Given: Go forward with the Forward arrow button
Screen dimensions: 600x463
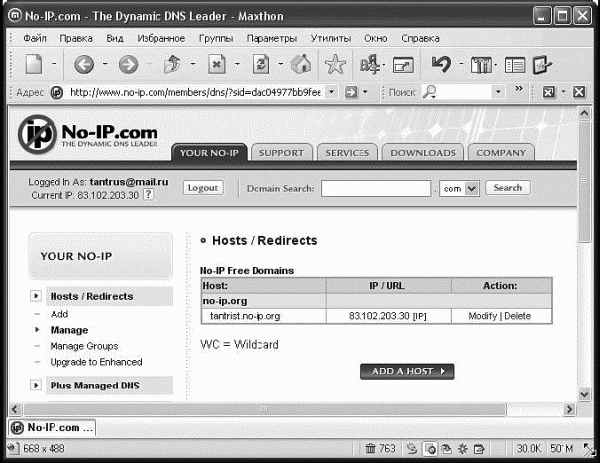Looking at the screenshot, I should pos(128,64).
